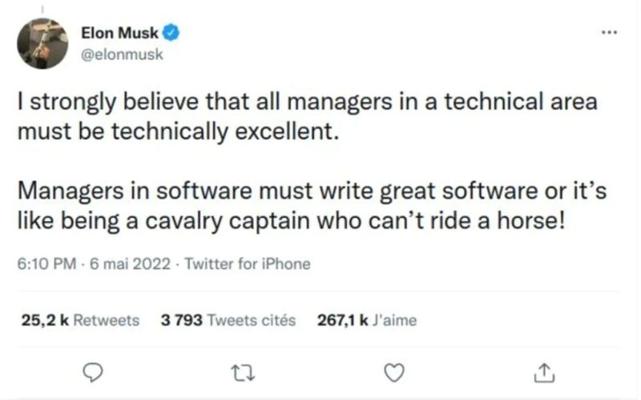641x400 pixels.
Task: Click the share upload icon
Action: (x=545, y=372)
